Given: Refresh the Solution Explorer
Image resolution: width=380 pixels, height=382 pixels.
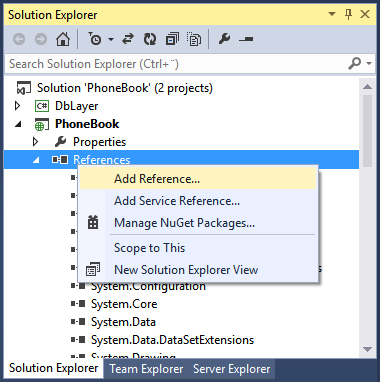Looking at the screenshot, I should 150,39.
